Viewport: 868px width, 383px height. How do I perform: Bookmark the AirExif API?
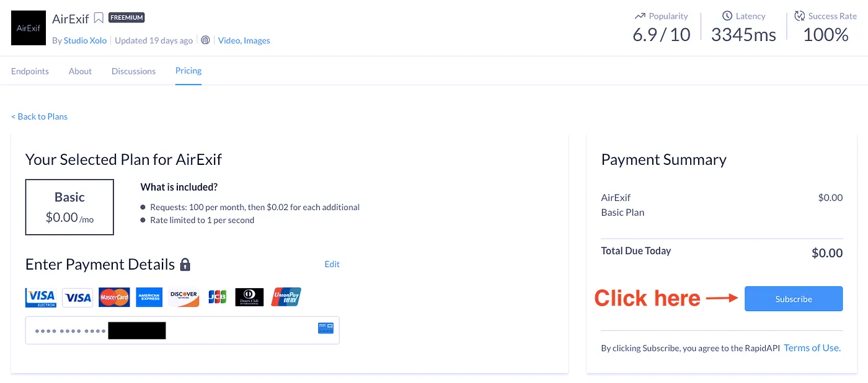(x=99, y=18)
